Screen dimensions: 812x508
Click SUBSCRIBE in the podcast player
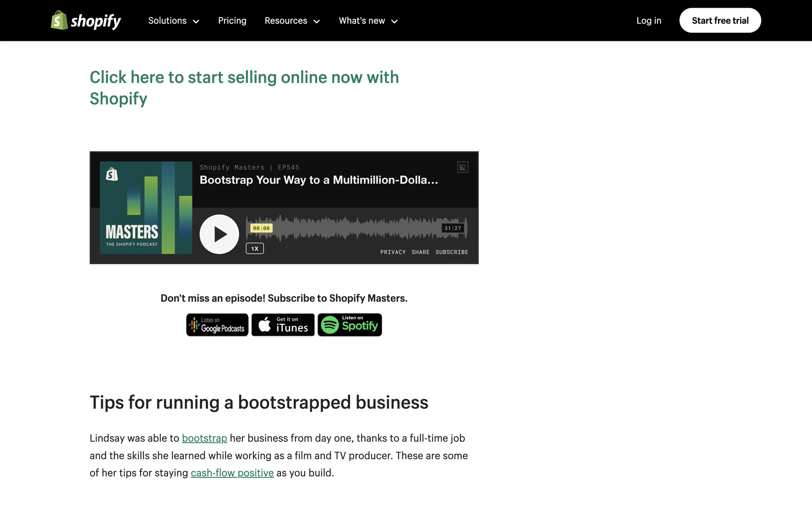coord(452,252)
